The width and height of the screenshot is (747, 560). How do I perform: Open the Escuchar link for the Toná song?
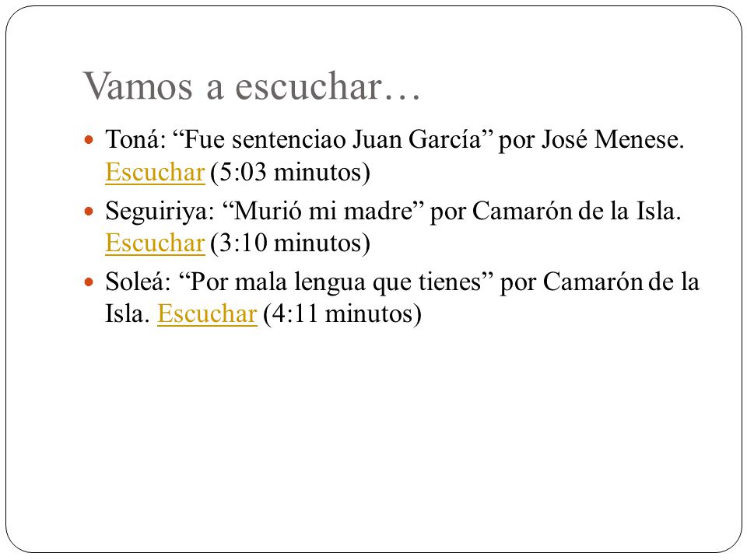tap(155, 172)
